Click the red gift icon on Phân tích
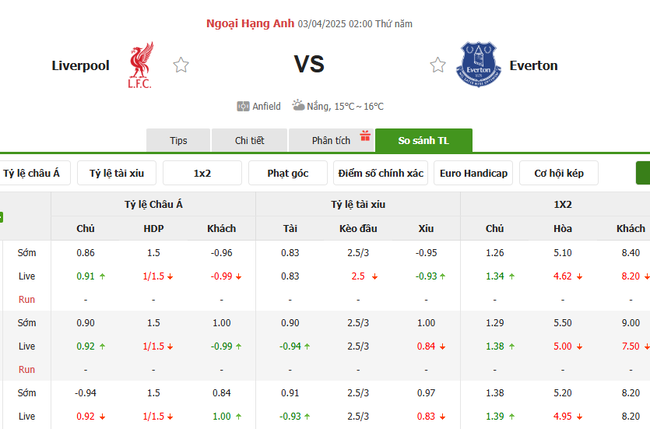 [x=366, y=135]
